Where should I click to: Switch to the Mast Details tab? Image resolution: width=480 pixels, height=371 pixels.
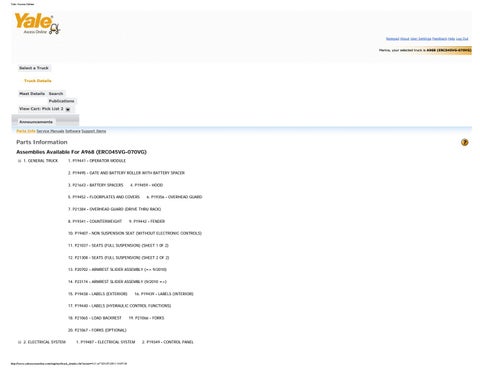pos(32,94)
